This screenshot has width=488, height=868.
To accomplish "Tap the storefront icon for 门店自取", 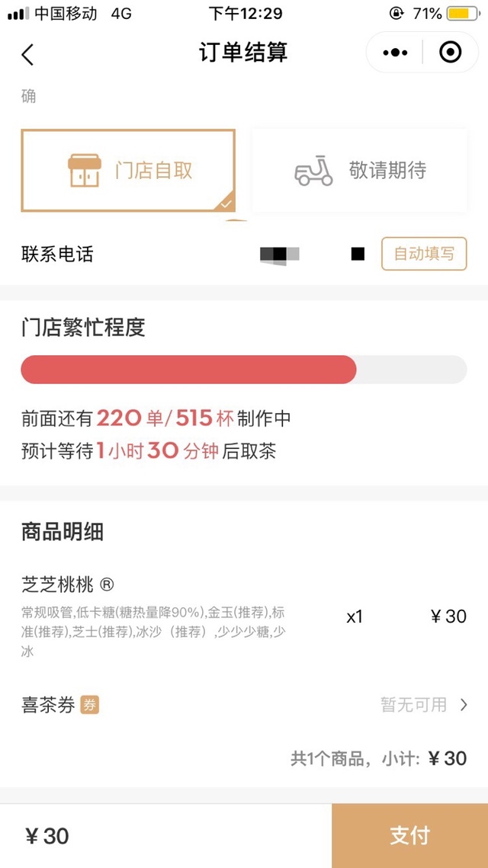I will [84, 170].
